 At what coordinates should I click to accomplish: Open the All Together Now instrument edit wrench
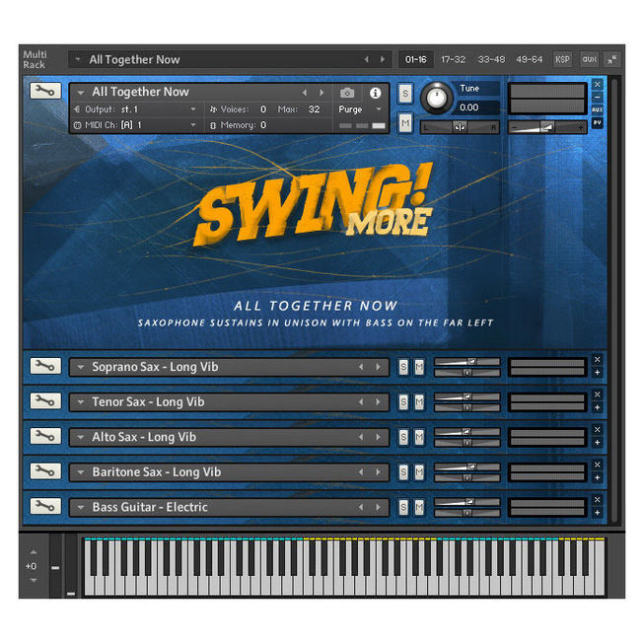(45, 91)
